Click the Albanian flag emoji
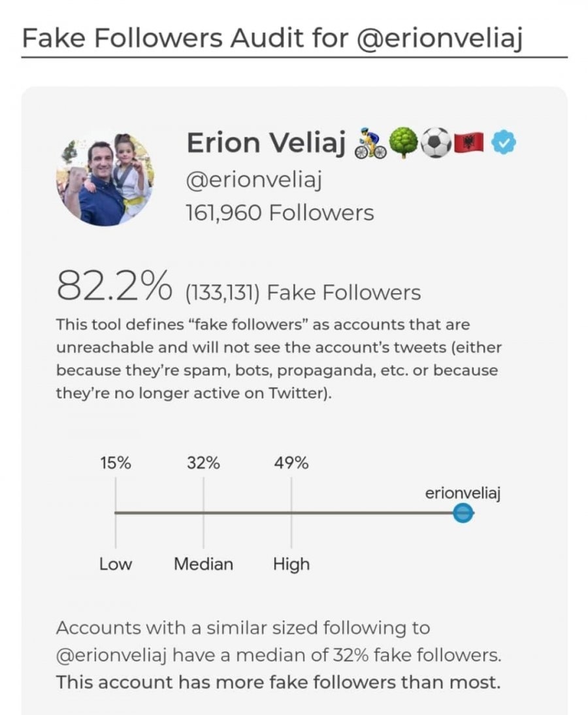 pos(470,143)
